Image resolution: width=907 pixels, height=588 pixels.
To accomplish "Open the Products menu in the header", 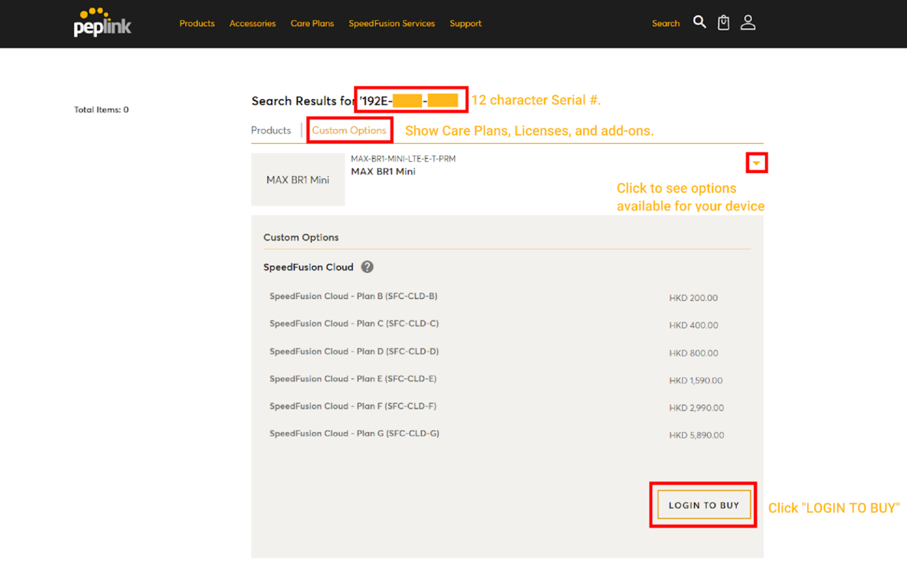I will [197, 24].
